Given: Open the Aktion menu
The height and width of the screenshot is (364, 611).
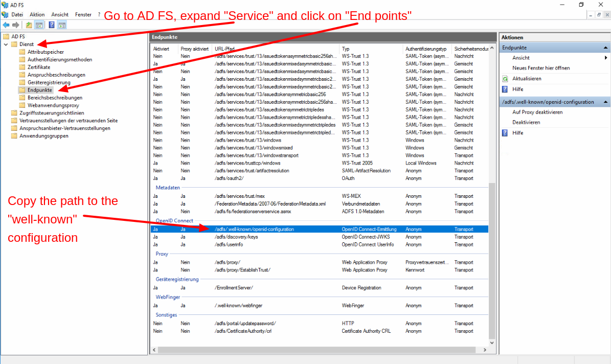Looking at the screenshot, I should tap(37, 14).
